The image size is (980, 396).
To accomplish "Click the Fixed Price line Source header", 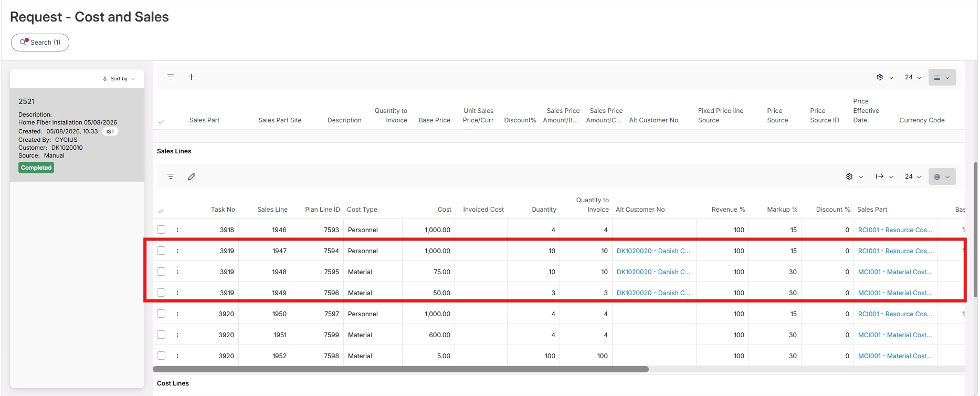I will [721, 116].
